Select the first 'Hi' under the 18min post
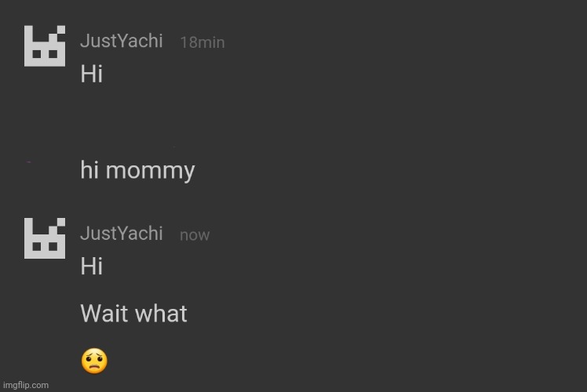The height and width of the screenshot is (392, 587). click(92, 74)
